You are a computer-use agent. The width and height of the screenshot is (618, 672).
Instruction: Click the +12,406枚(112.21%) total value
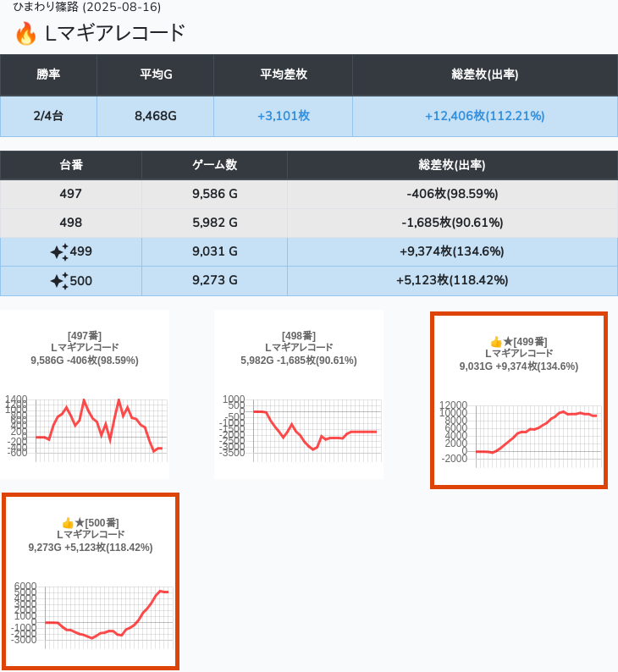pyautogui.click(x=484, y=116)
